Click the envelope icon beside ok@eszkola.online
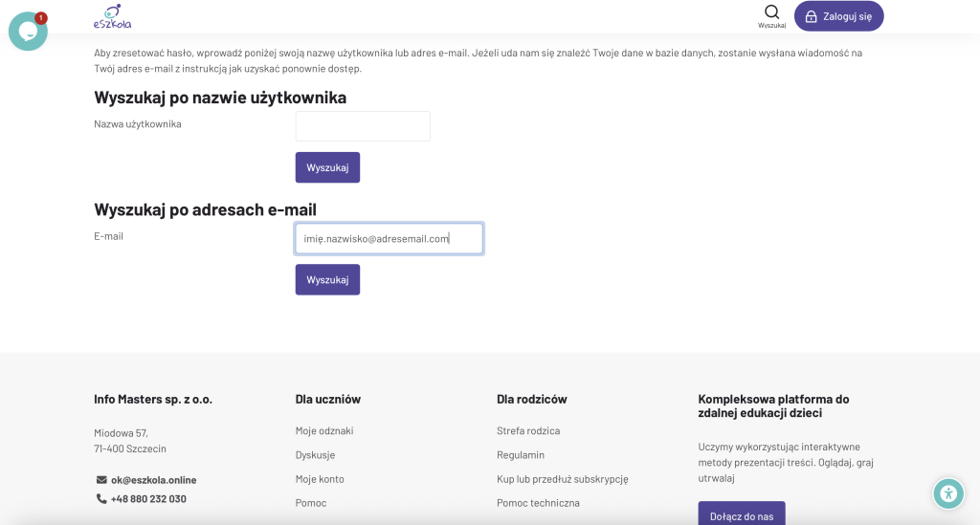Screen dimensions: 980x525 click(101, 480)
